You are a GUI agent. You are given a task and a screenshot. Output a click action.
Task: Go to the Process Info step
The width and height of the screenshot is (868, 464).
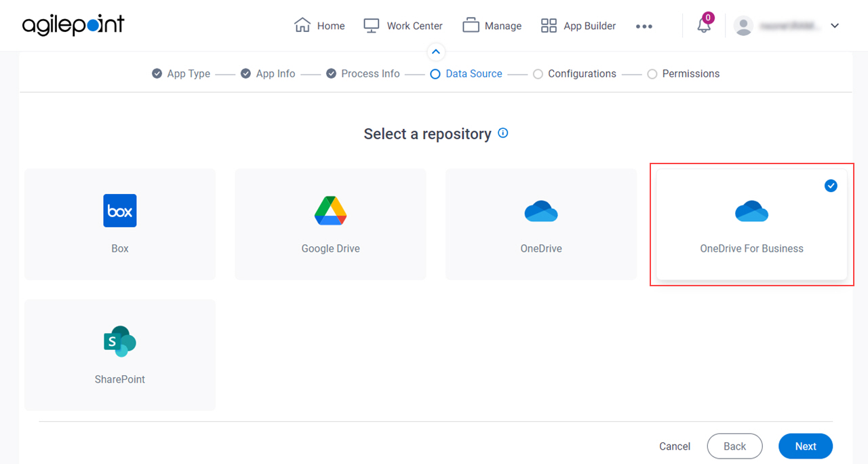363,73
